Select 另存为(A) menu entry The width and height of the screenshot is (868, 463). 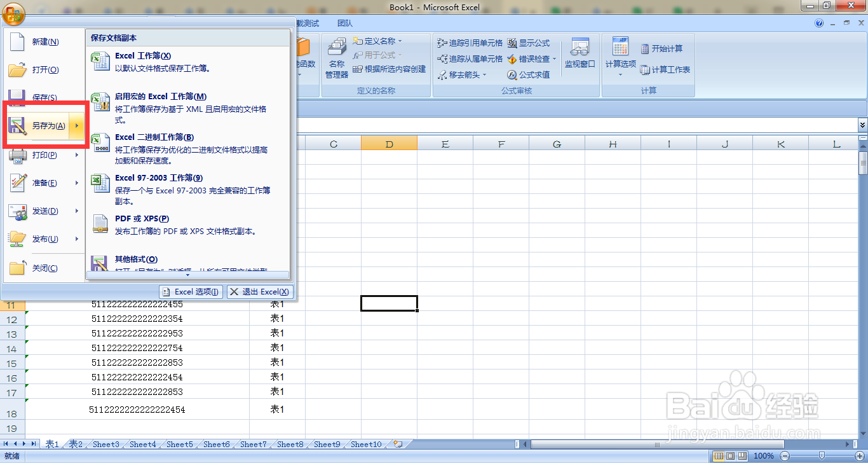pyautogui.click(x=38, y=126)
